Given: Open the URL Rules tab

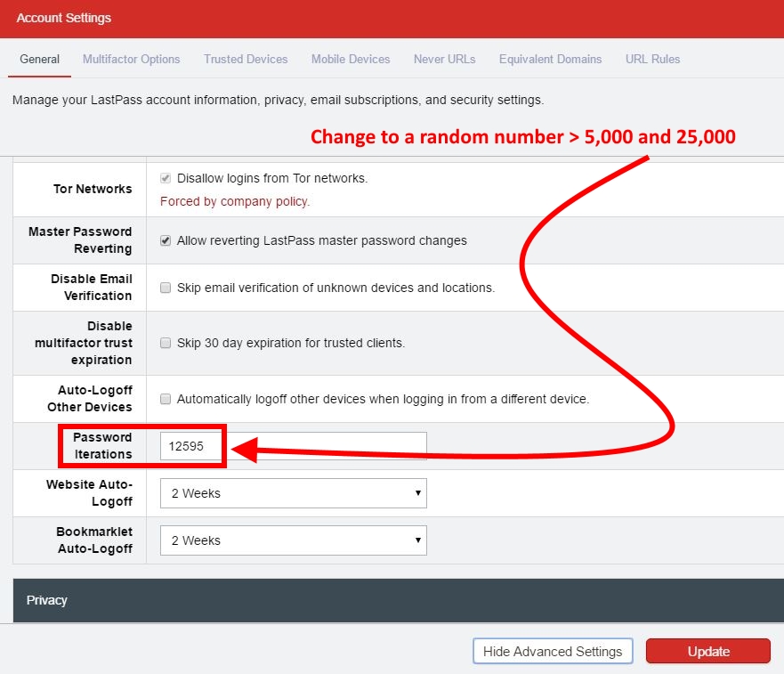Looking at the screenshot, I should 652,59.
